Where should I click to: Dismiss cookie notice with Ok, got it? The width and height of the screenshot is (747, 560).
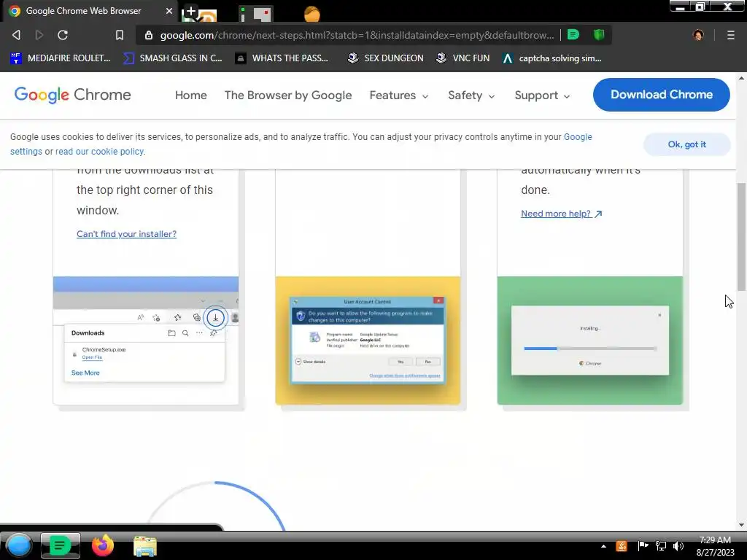pos(686,144)
